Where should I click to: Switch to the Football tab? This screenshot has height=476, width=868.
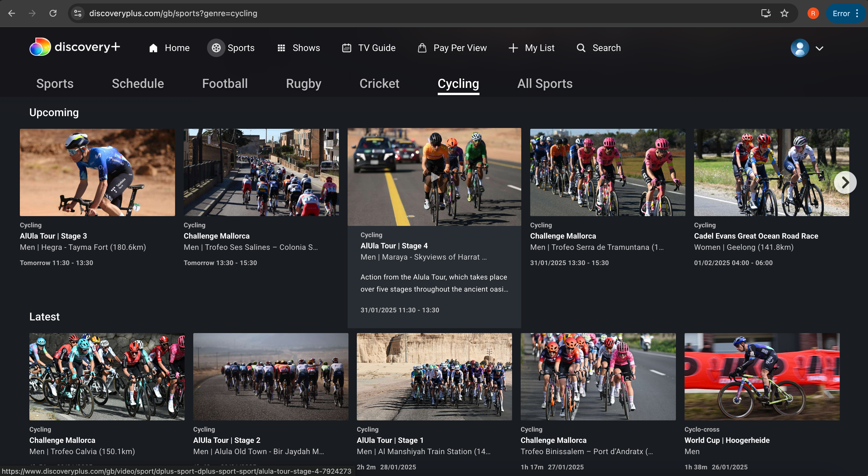(225, 83)
